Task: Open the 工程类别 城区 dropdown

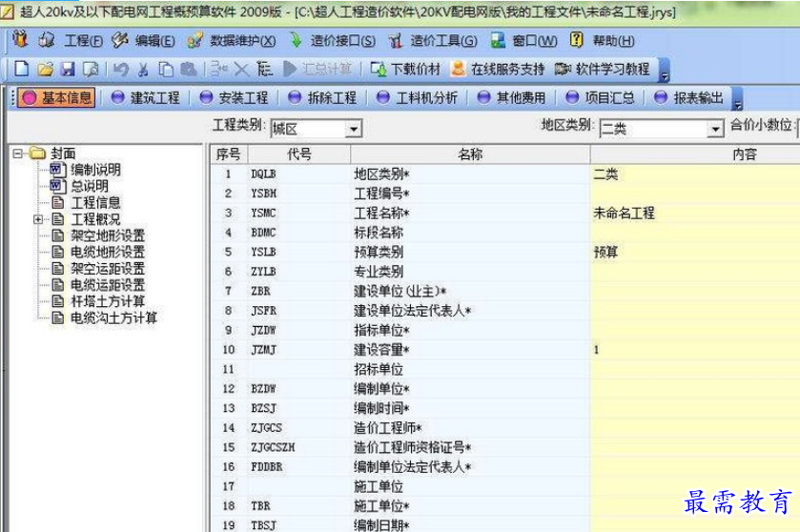Action: pos(353,129)
